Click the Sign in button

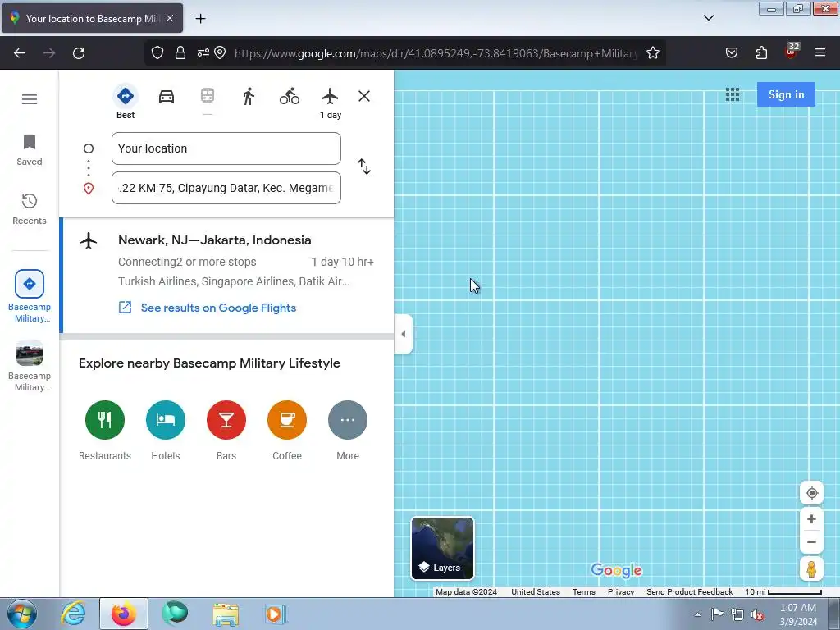click(x=786, y=94)
